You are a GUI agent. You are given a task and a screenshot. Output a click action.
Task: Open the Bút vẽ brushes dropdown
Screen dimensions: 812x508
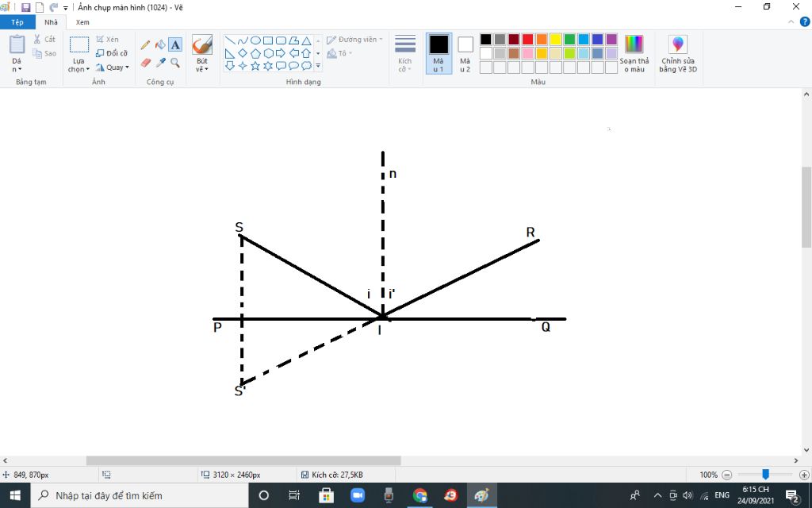pyautogui.click(x=202, y=65)
